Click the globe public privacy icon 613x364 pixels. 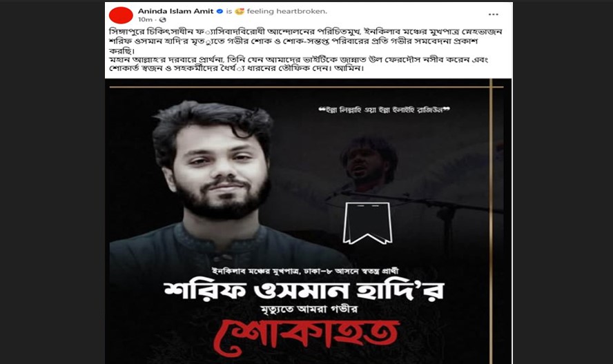[163, 19]
